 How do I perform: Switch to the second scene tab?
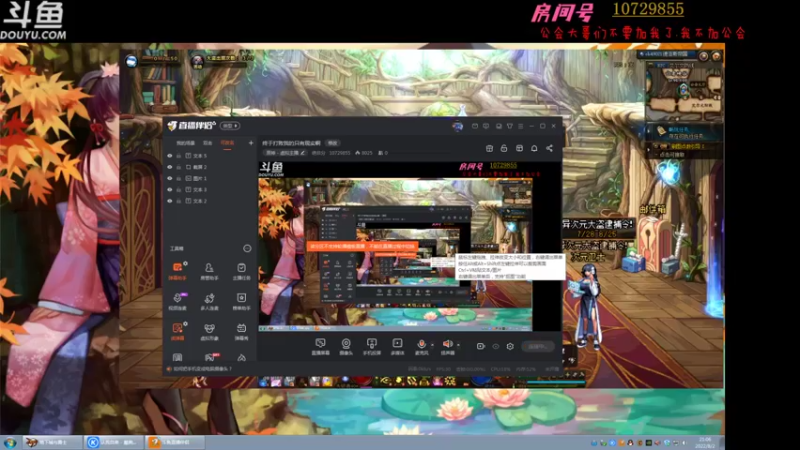[208, 143]
